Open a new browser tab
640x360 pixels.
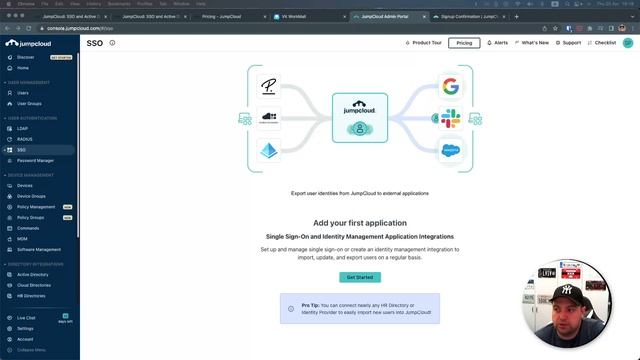pos(516,17)
